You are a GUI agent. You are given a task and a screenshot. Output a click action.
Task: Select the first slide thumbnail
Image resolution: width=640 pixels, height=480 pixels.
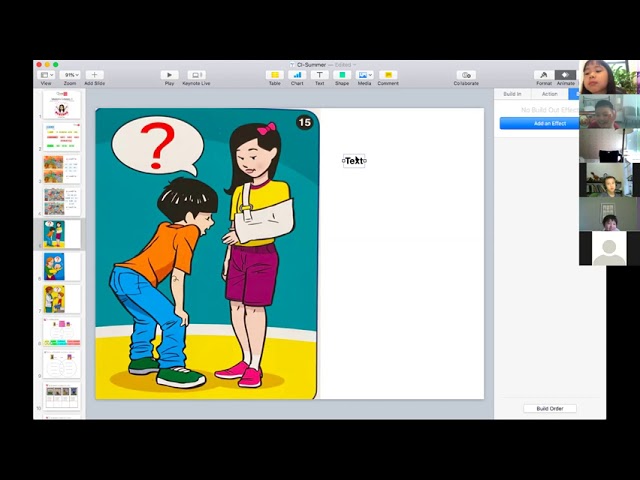(x=62, y=105)
